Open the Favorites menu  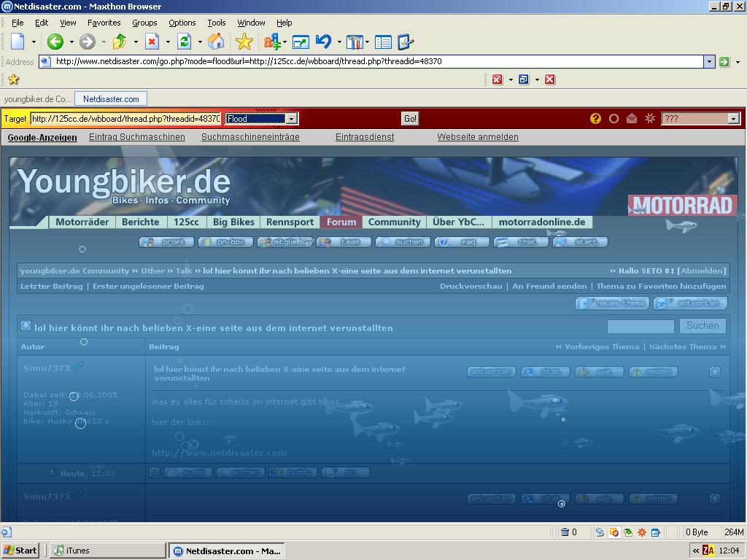(104, 23)
